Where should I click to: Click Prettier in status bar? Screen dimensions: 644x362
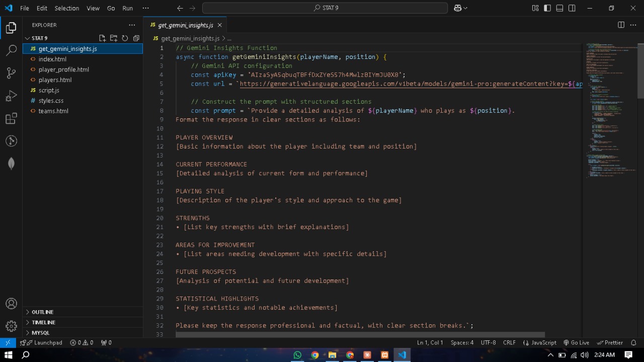[x=610, y=342]
